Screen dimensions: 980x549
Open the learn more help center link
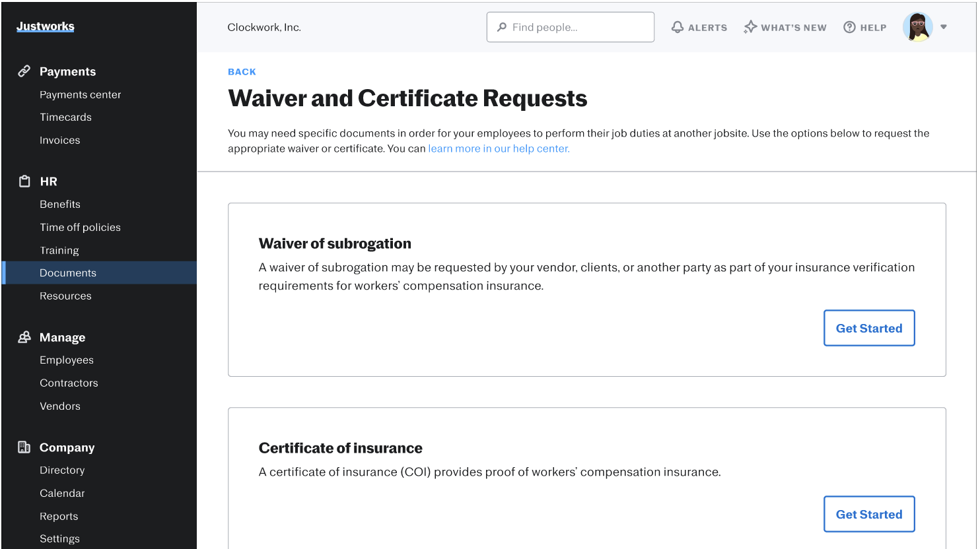pyautogui.click(x=499, y=148)
